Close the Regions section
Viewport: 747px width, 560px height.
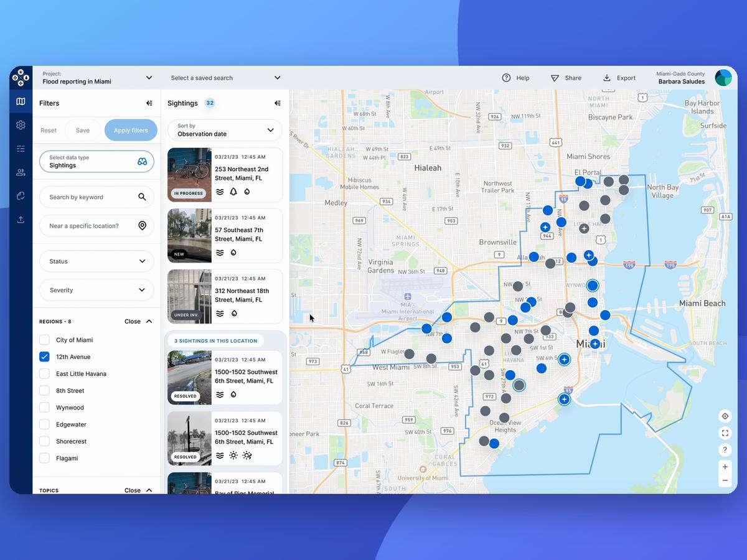pos(138,322)
